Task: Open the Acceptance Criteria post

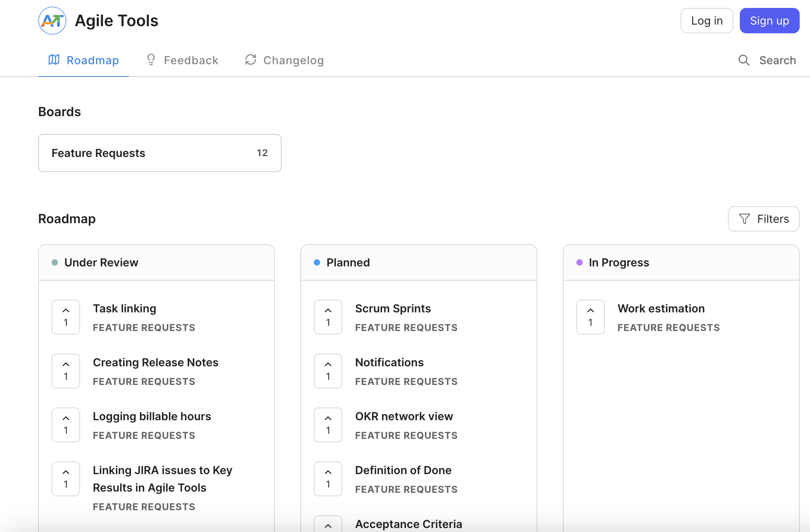Action: pos(409,524)
